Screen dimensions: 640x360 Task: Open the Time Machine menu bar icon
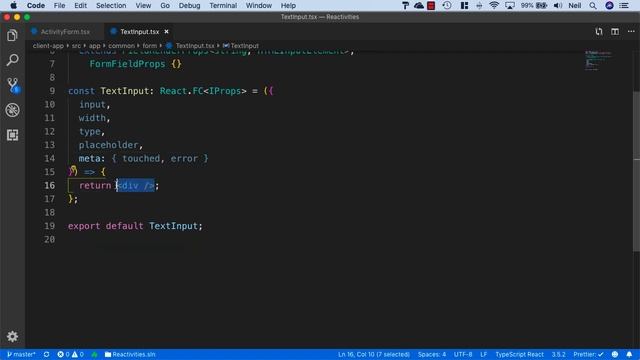click(x=447, y=5)
